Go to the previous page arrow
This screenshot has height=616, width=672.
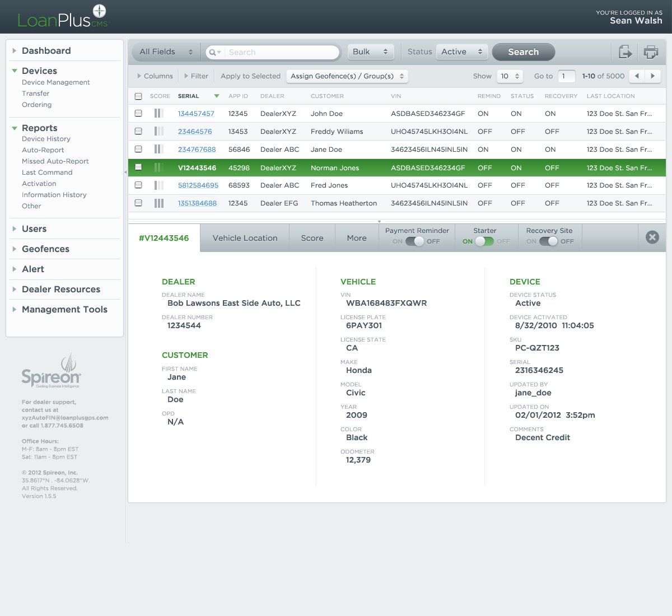point(637,76)
